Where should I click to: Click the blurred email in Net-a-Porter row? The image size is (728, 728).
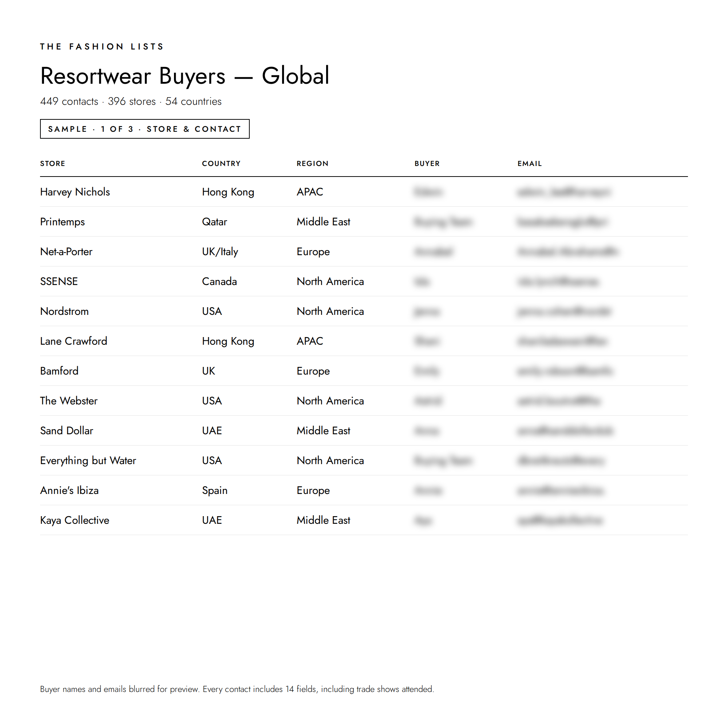point(567,251)
